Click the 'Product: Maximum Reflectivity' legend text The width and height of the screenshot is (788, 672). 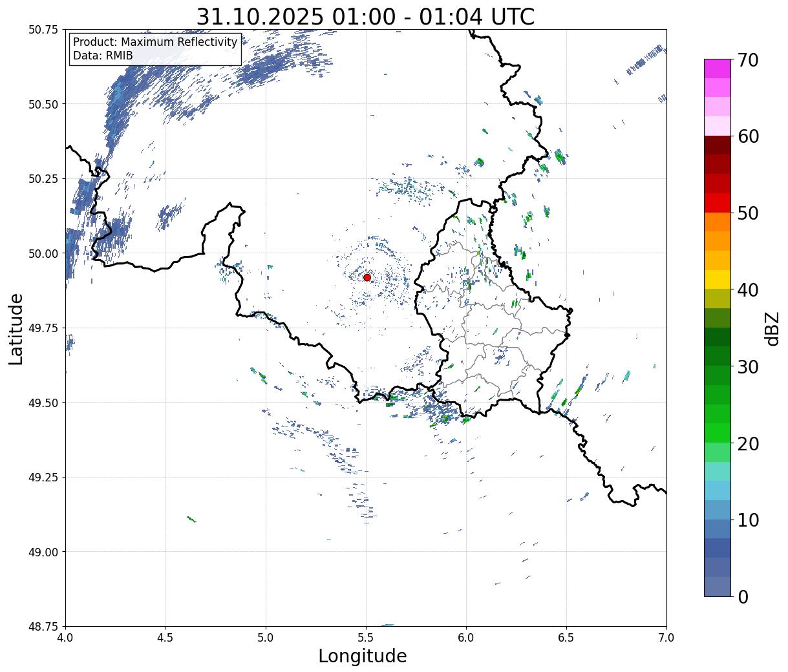[x=155, y=42]
